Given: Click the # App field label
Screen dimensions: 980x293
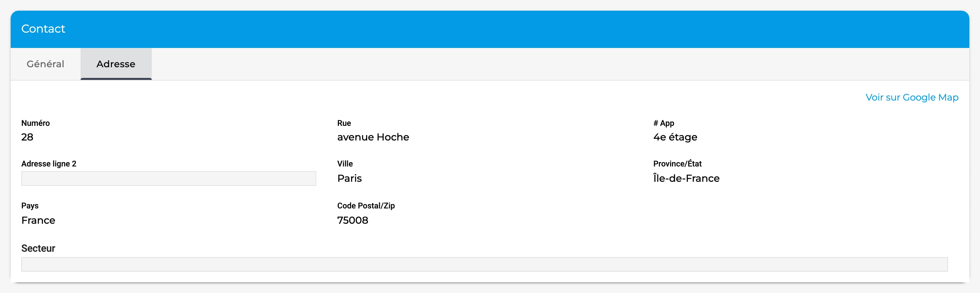Looking at the screenshot, I should tap(664, 123).
